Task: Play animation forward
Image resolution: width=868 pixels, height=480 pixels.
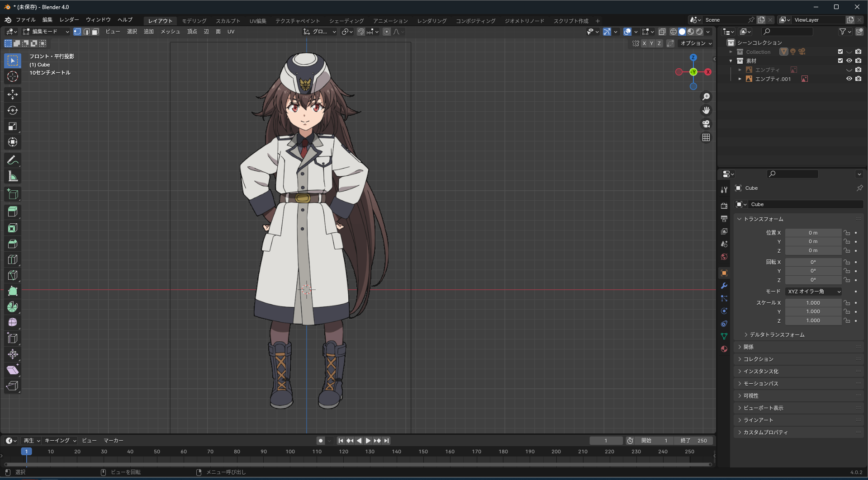Action: coord(368,441)
